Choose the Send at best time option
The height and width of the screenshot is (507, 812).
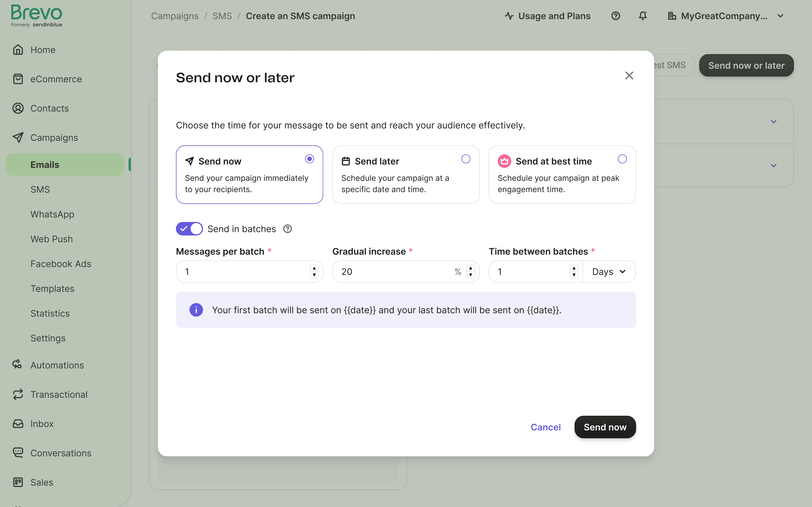pyautogui.click(x=622, y=159)
